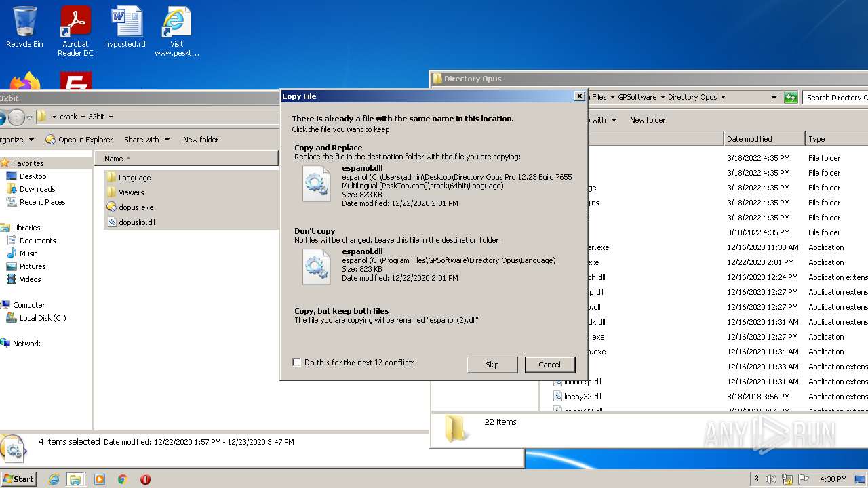Select the Viewers folder in the 32bit window
868x488 pixels.
click(x=131, y=192)
